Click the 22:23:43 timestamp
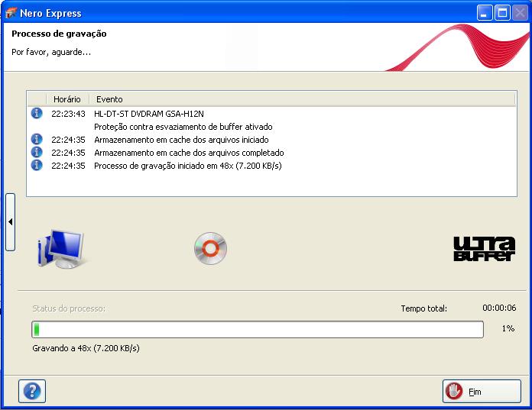 [68, 114]
